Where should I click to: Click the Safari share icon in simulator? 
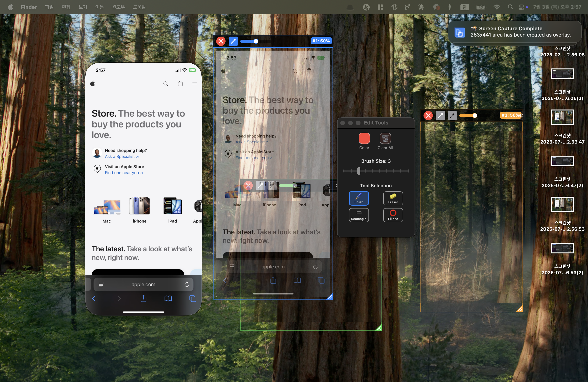(x=143, y=299)
